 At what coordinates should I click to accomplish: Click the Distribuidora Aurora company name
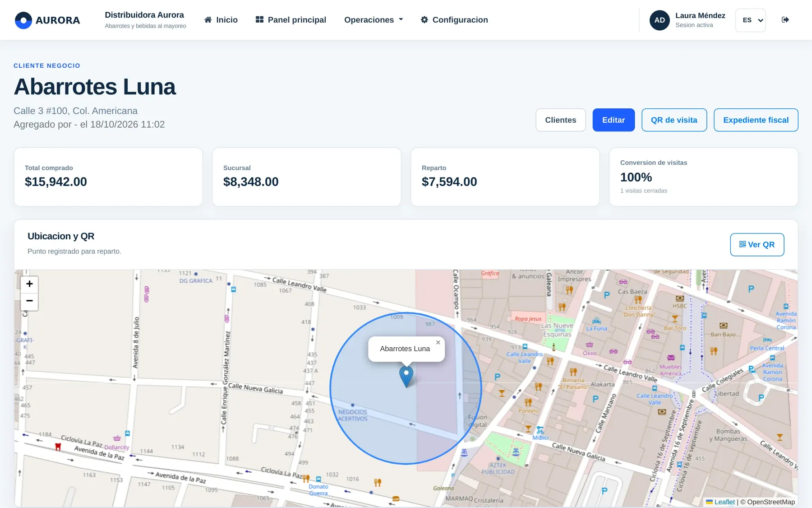[144, 15]
